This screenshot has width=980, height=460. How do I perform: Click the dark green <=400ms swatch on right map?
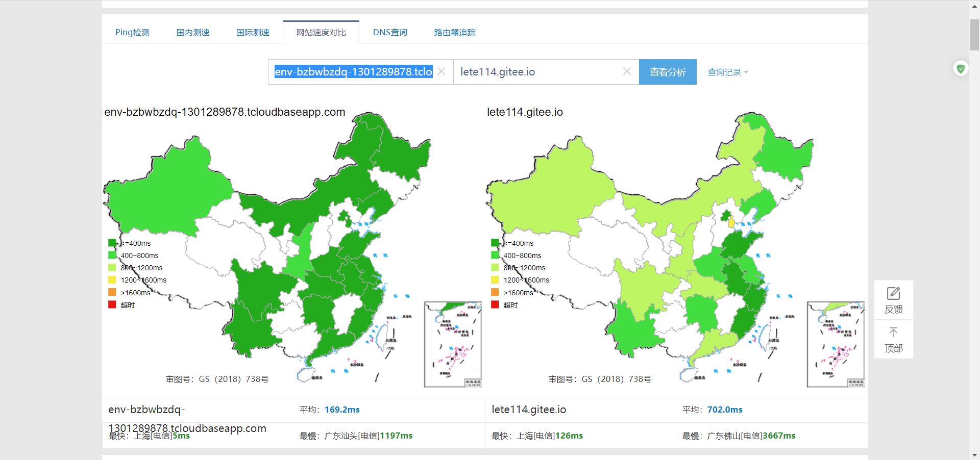[495, 243]
